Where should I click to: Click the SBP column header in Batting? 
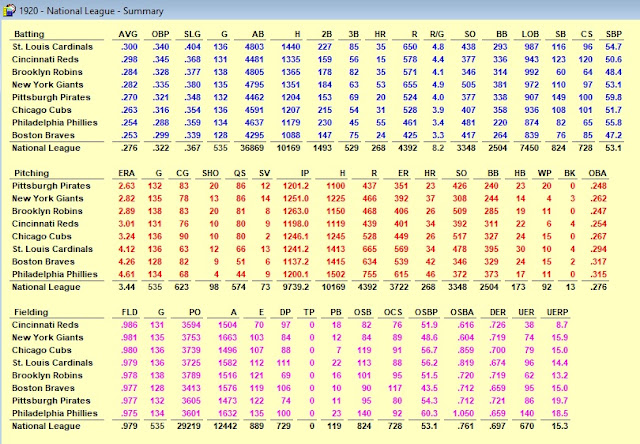pos(613,34)
